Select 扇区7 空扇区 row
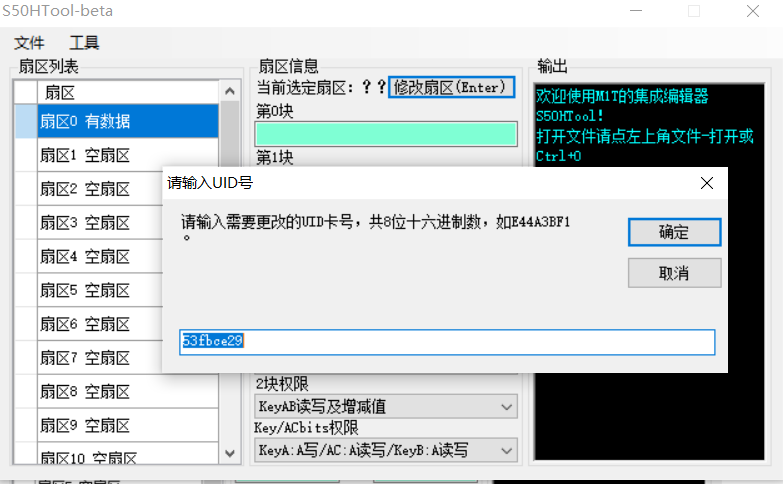The width and height of the screenshot is (783, 484). click(100, 358)
